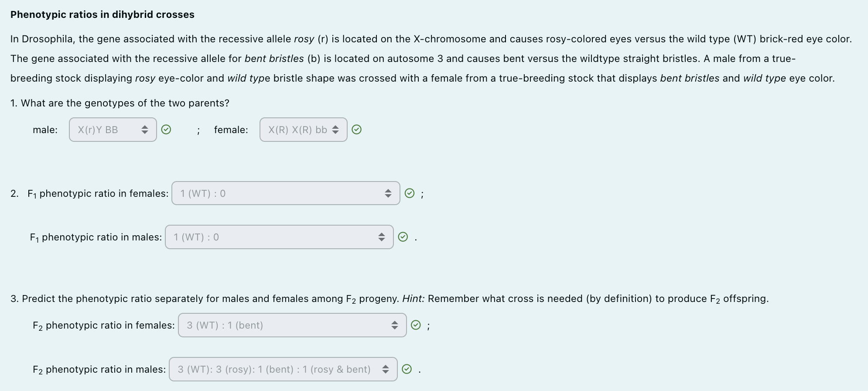
Task: Click the green checkmark beside male genotype
Action: click(166, 130)
